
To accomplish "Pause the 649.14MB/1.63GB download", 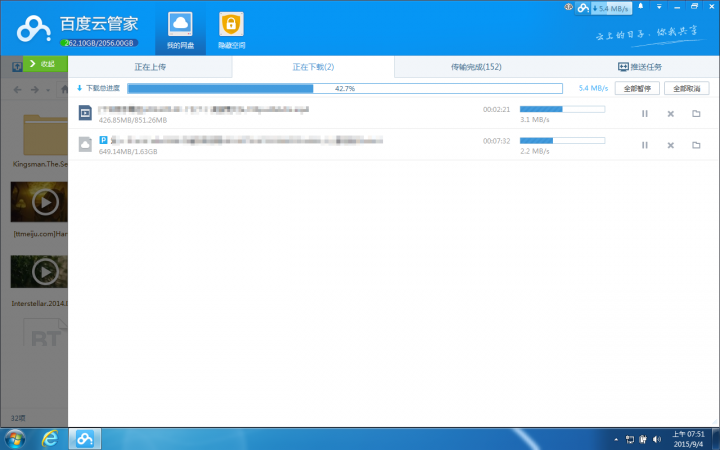I will point(645,145).
